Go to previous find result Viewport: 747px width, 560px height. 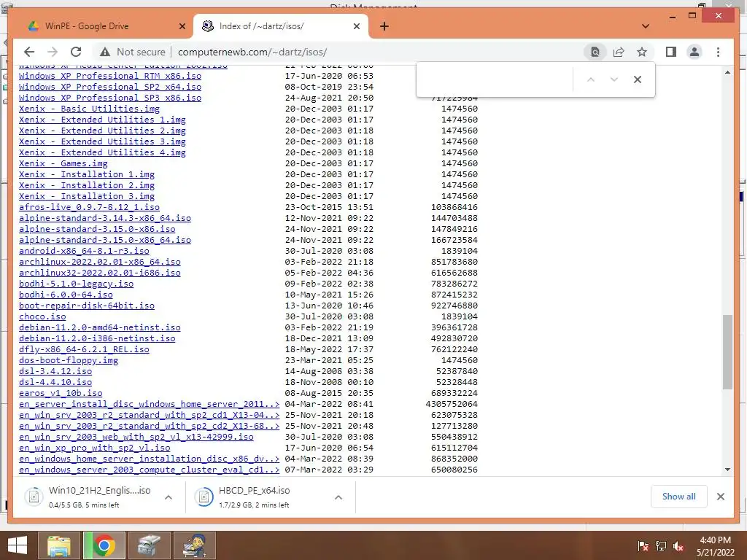(x=591, y=79)
